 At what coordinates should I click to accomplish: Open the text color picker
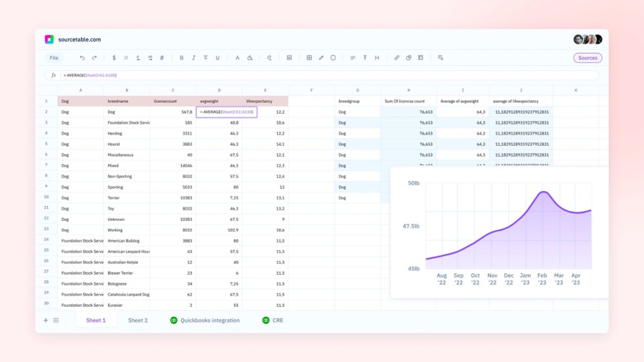(x=237, y=58)
